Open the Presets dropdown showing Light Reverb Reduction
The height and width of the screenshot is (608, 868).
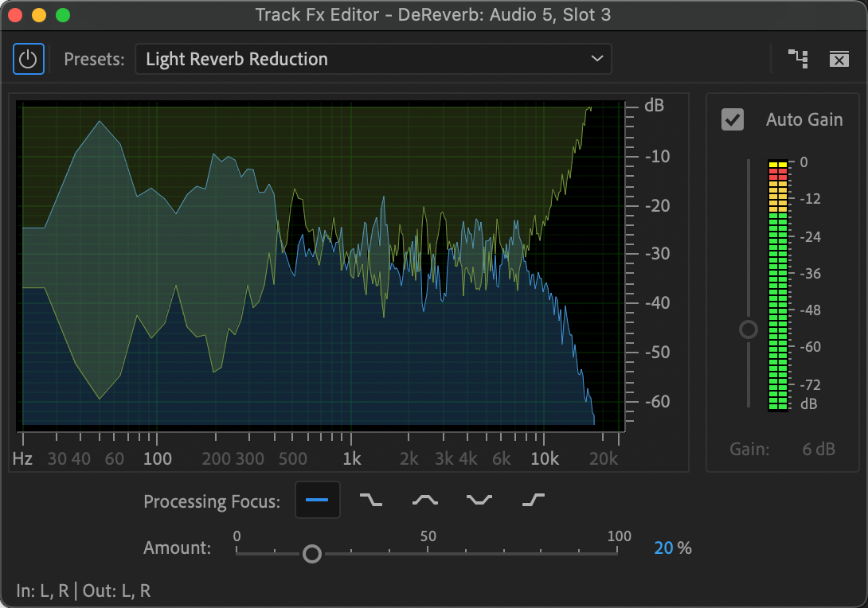(x=373, y=60)
